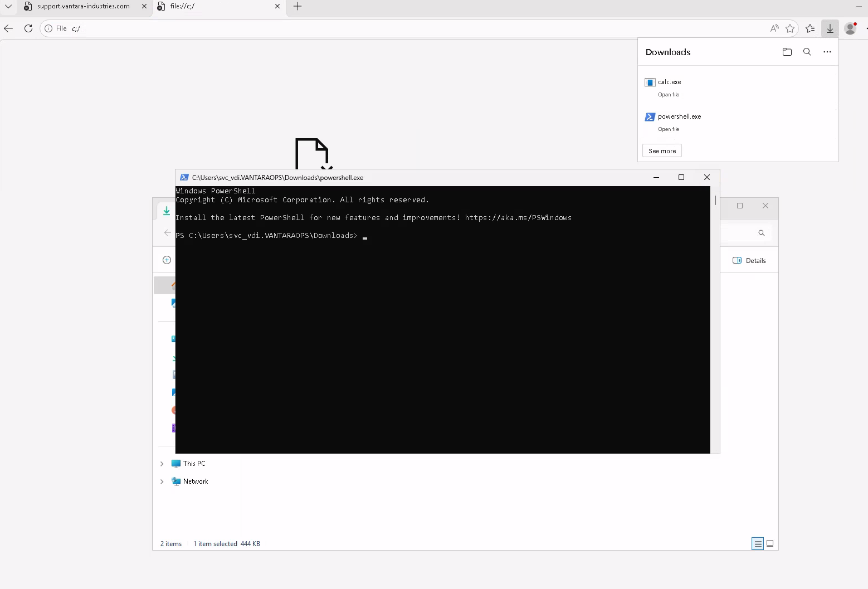The width and height of the screenshot is (868, 589).
Task: Click '2 items' status bar text
Action: tap(171, 544)
